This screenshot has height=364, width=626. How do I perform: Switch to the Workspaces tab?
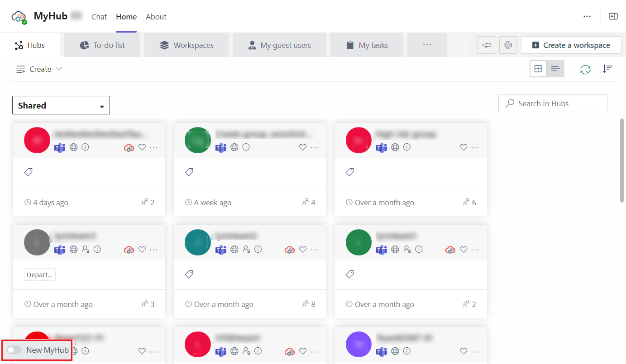coord(186,45)
